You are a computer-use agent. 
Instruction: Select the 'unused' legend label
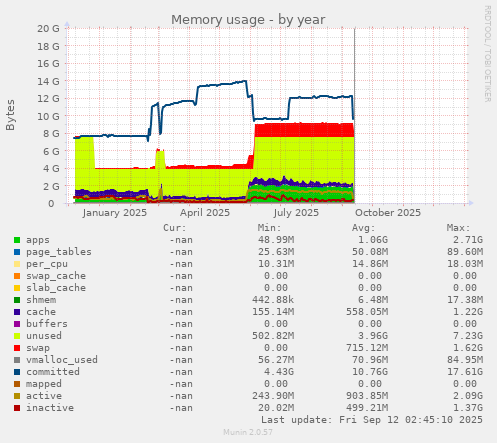coord(44,336)
